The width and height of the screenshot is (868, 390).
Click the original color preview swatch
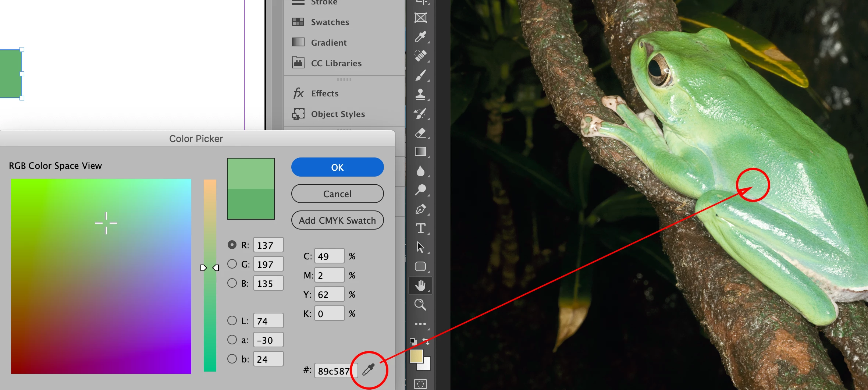click(251, 204)
